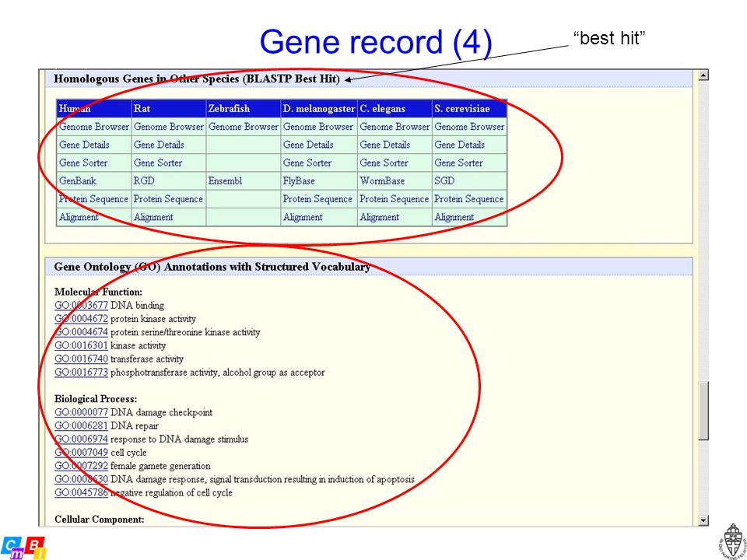Open D. melanogaster Genome Browser link
This screenshot has height=560, width=747.
(318, 127)
